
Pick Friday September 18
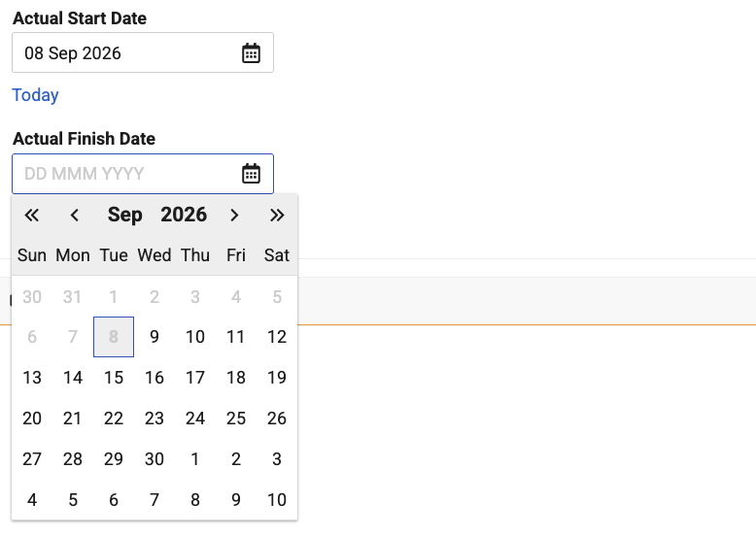[236, 378]
